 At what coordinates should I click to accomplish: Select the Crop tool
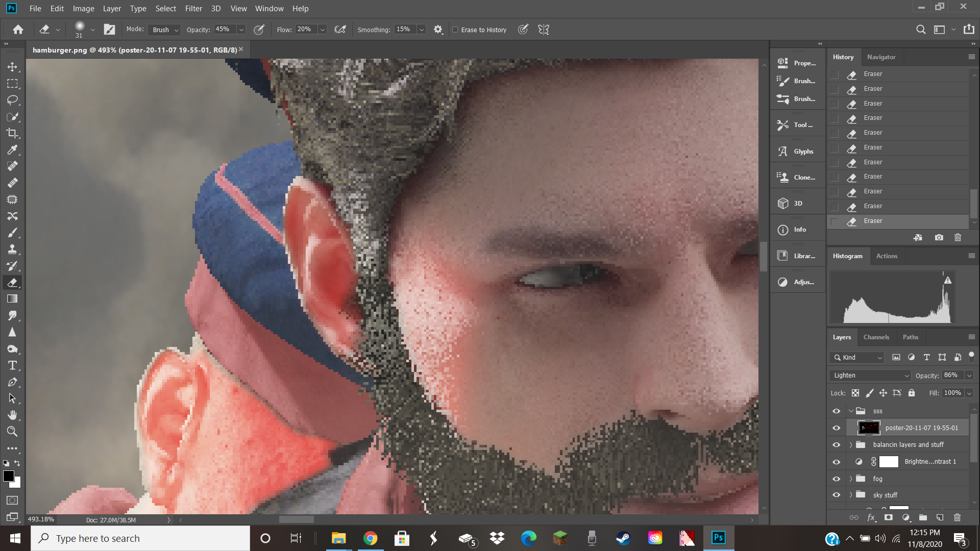(12, 133)
